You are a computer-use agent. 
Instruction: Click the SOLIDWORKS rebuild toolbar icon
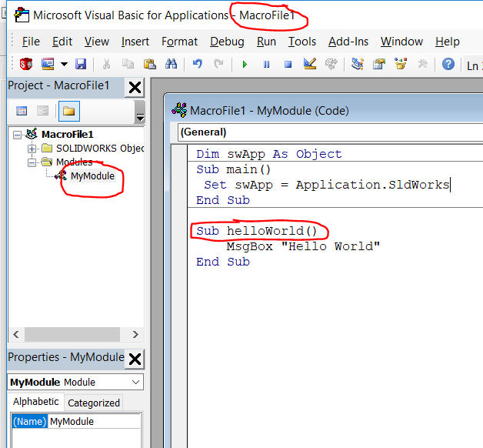click(331, 64)
